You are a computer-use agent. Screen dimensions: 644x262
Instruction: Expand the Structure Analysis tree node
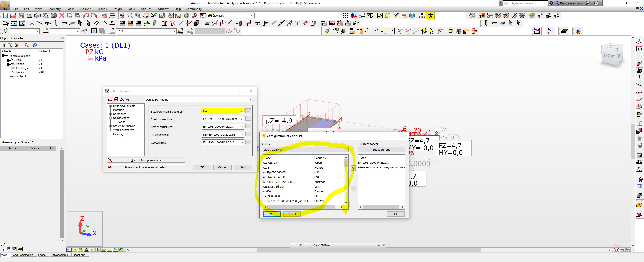click(110, 126)
